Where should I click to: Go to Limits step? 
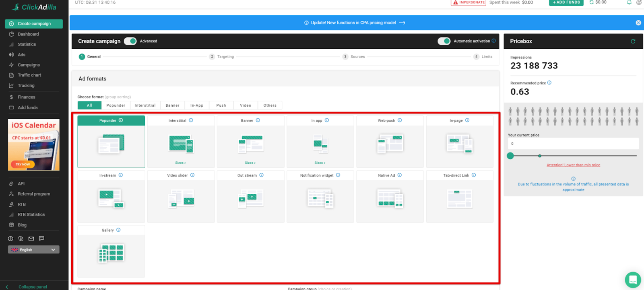tap(483, 57)
